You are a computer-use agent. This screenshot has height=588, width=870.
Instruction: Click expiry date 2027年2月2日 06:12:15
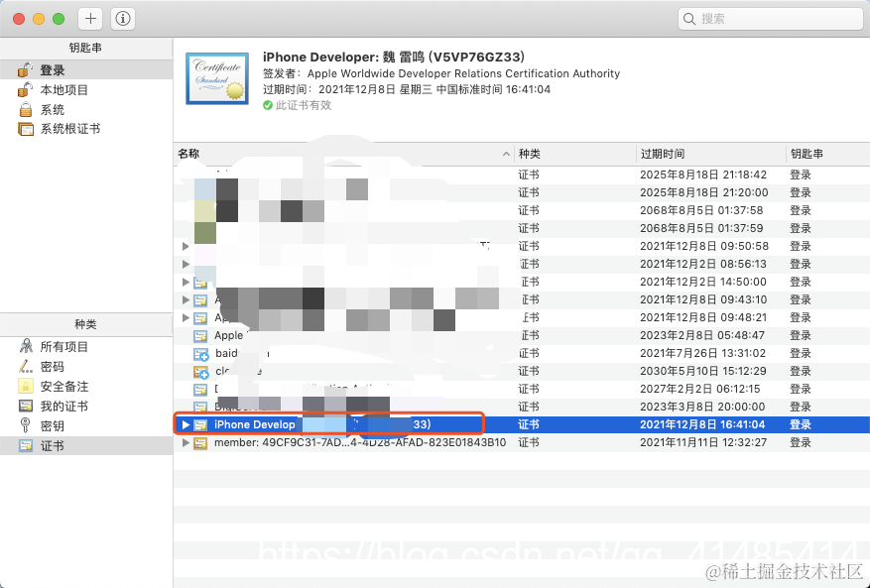(x=699, y=389)
